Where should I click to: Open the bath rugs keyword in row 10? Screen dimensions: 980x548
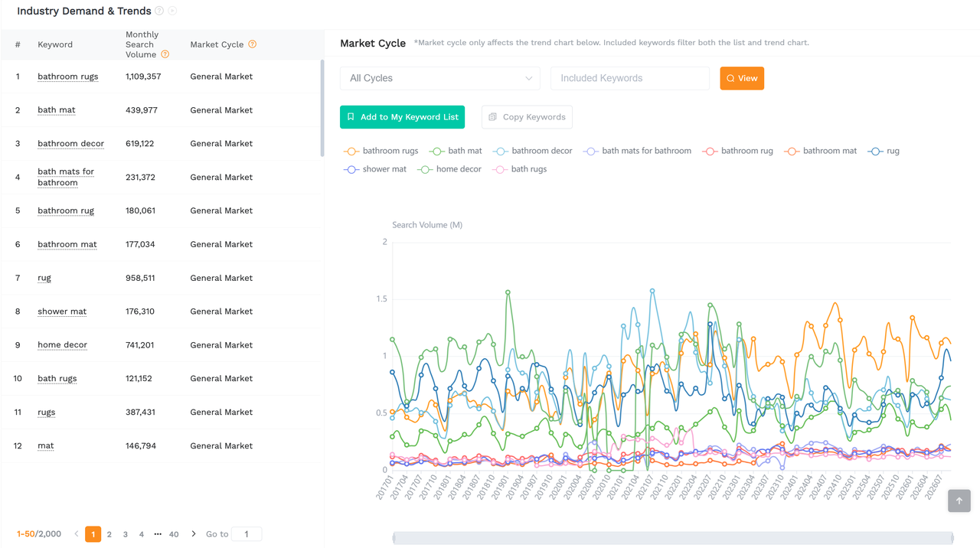coord(57,379)
